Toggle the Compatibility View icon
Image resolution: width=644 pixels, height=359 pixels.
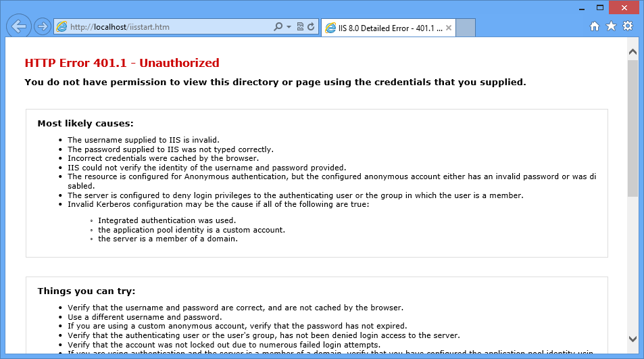coord(300,27)
